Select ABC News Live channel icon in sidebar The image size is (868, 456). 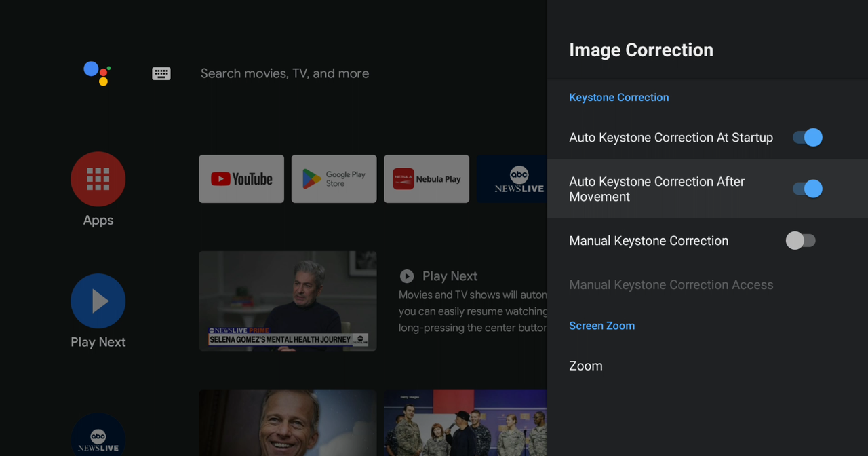tap(98, 438)
